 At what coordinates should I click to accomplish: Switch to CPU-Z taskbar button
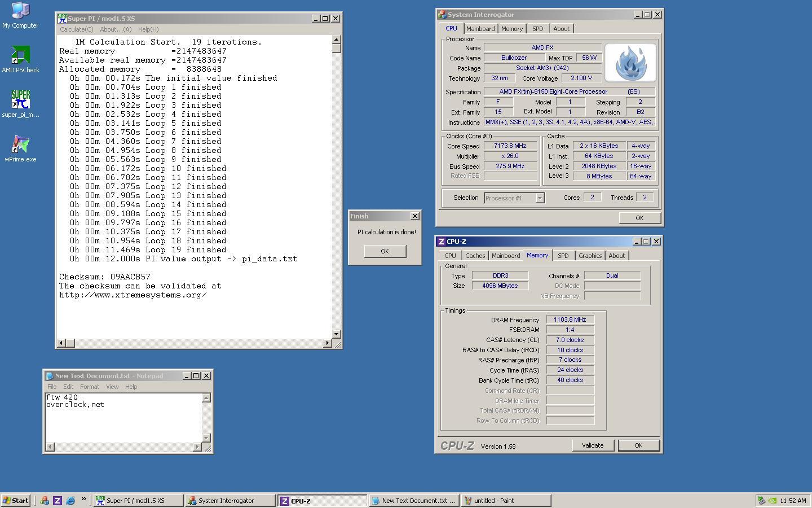coord(323,501)
